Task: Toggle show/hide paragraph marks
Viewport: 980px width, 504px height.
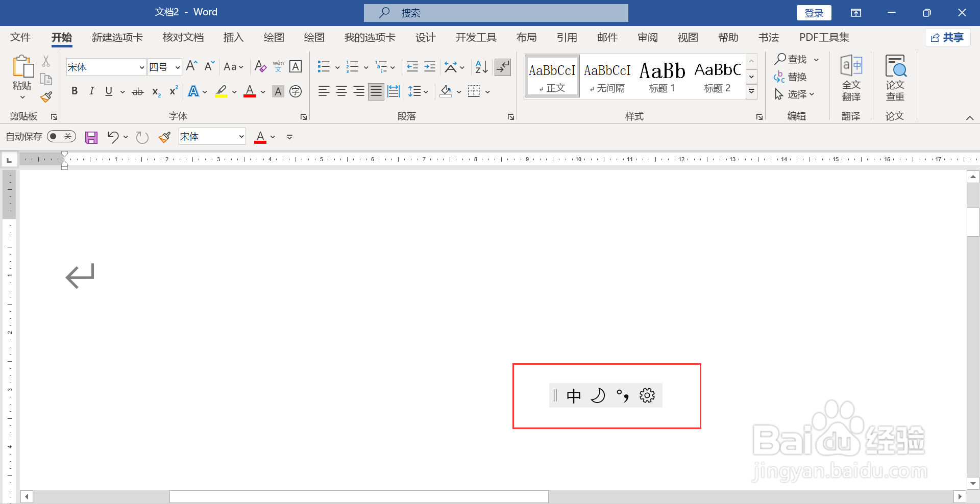Action: (503, 67)
